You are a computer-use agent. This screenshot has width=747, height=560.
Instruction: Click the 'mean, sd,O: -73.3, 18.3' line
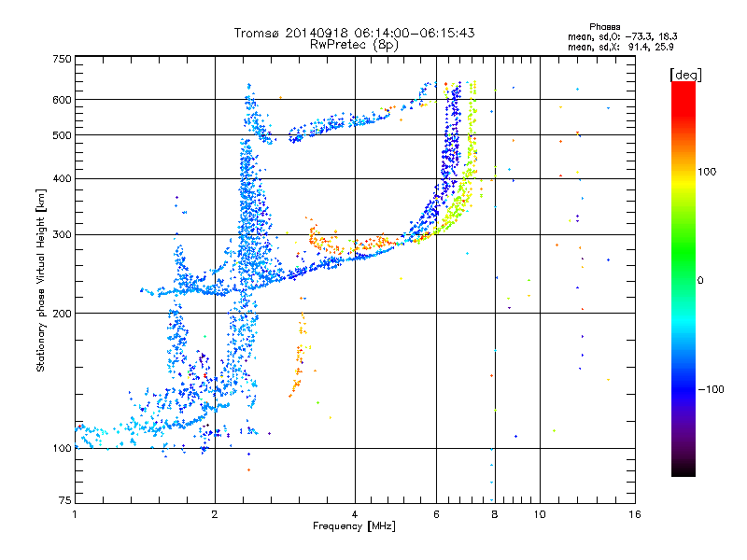coord(622,36)
